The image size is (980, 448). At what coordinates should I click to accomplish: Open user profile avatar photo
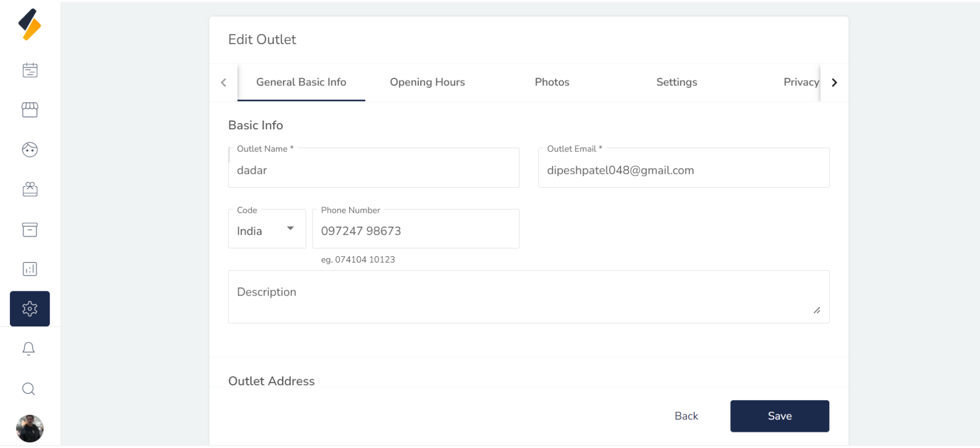tap(30, 429)
